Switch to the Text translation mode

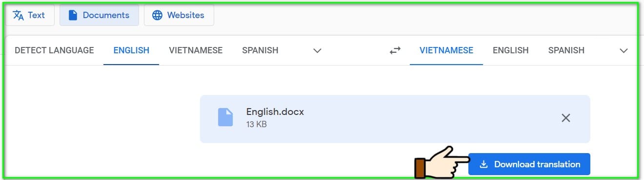pos(30,15)
